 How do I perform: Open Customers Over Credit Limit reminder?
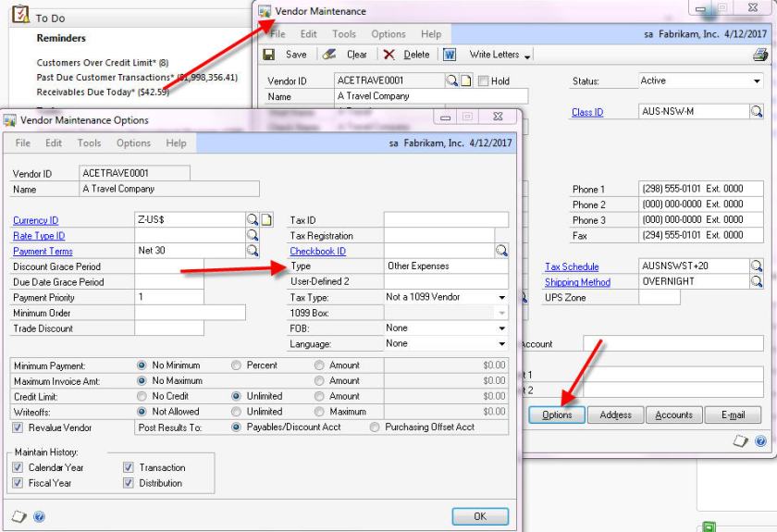point(103,63)
